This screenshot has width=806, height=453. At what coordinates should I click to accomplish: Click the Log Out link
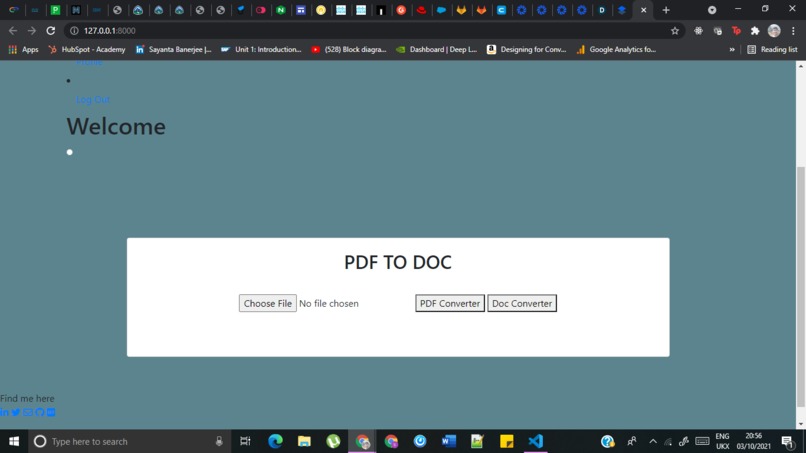click(x=93, y=99)
